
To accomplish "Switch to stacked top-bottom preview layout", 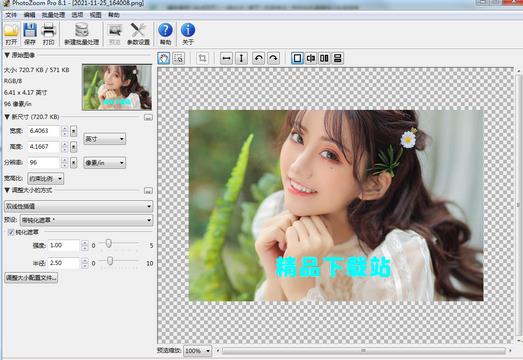I will (338, 58).
